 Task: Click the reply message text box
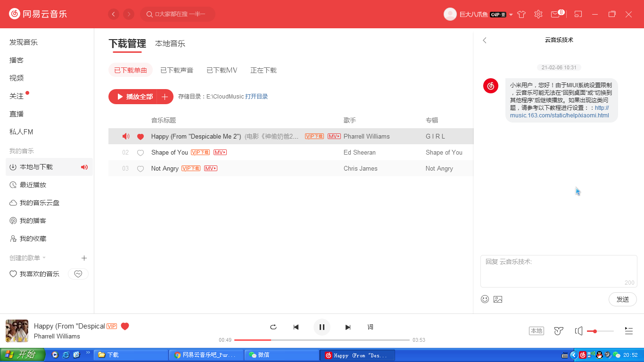click(558, 271)
